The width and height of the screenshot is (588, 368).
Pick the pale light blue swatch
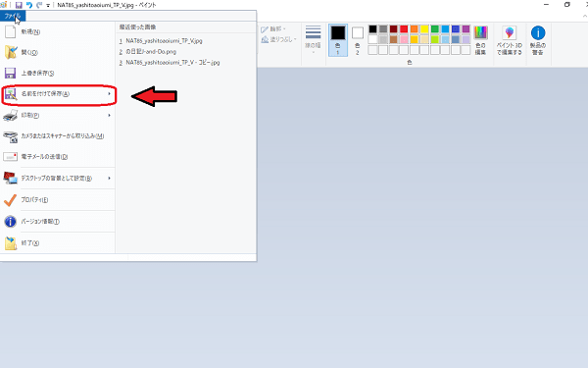[x=445, y=39]
